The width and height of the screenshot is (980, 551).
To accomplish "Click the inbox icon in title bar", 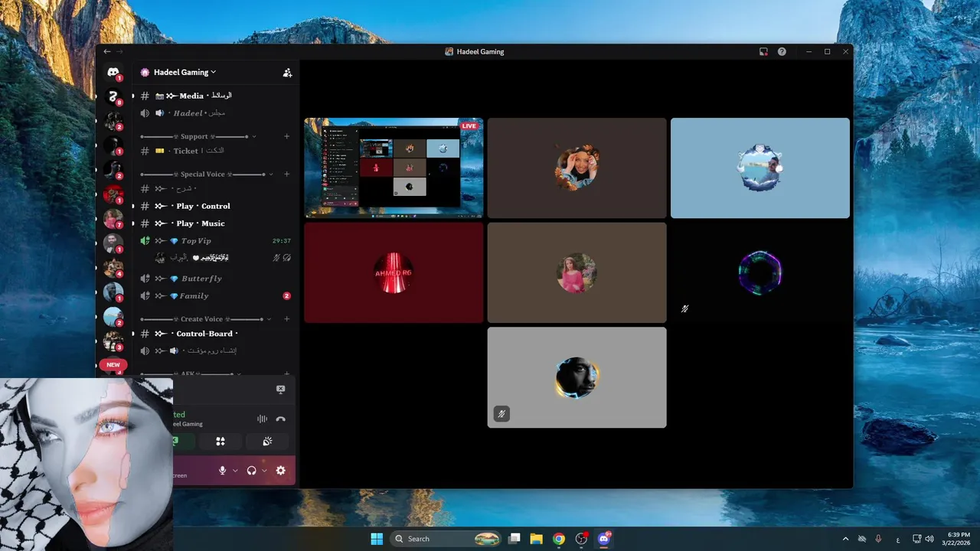I will pyautogui.click(x=763, y=51).
